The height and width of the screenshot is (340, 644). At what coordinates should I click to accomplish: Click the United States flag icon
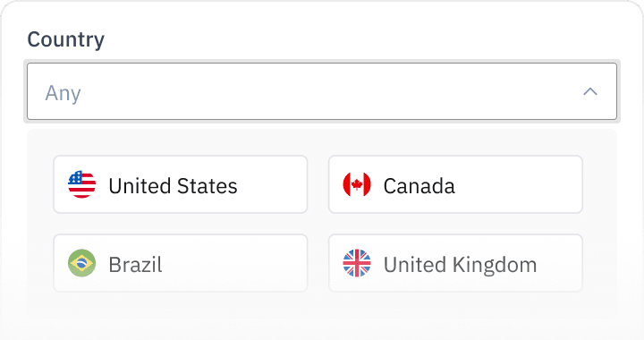tap(81, 184)
